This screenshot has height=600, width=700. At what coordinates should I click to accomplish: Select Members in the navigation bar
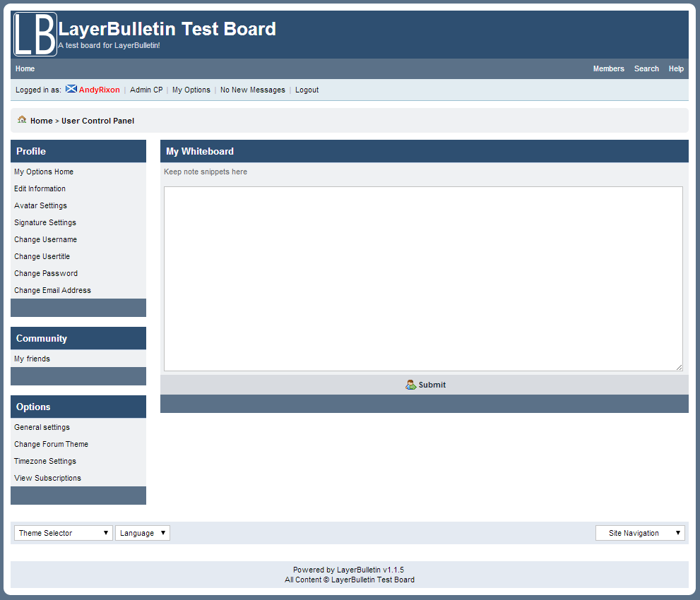coord(608,68)
